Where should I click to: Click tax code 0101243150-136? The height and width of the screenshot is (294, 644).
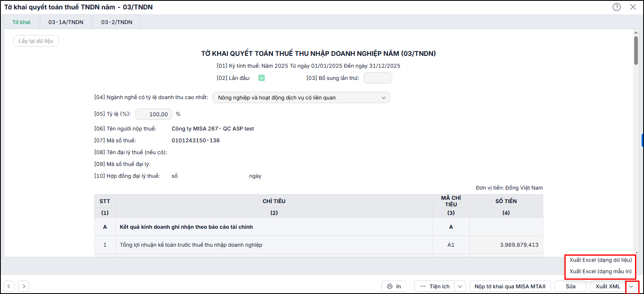click(x=195, y=140)
